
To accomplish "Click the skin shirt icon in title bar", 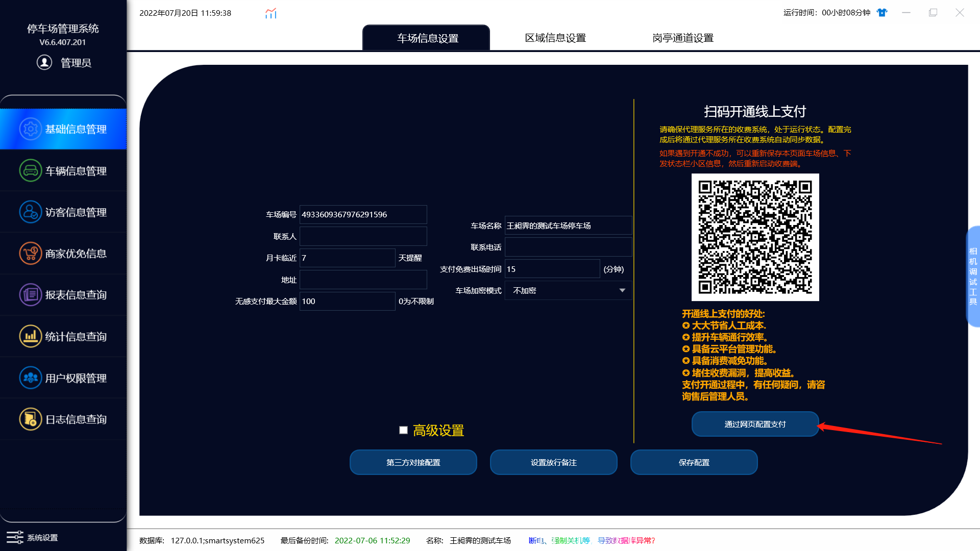I will [882, 13].
